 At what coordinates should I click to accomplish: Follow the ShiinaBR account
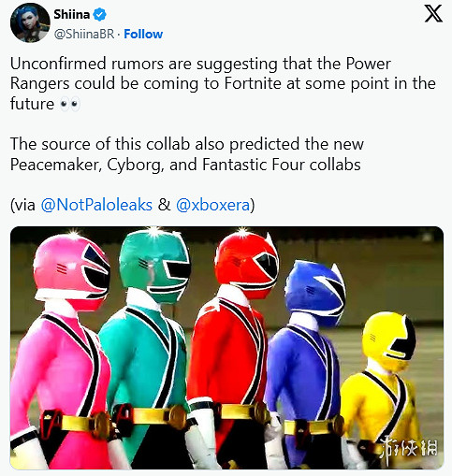click(143, 34)
